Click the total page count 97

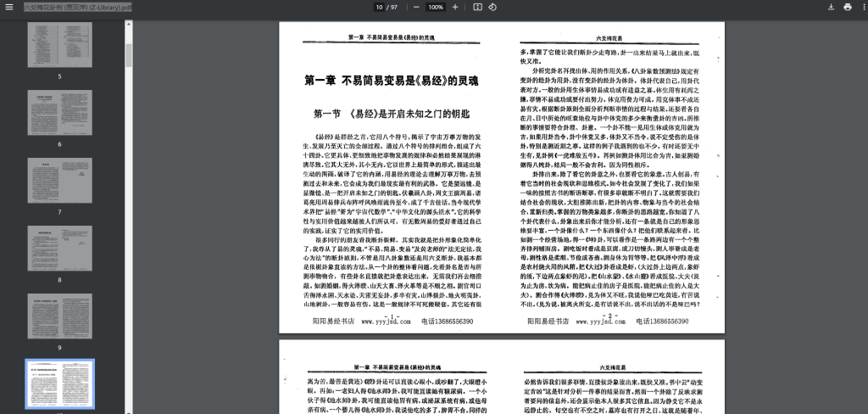coord(394,7)
